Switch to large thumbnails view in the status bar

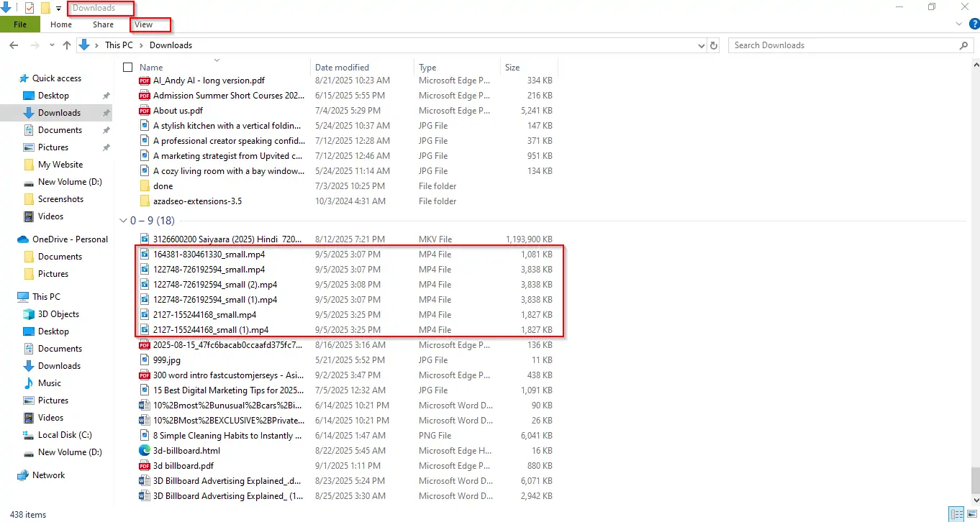(971, 514)
